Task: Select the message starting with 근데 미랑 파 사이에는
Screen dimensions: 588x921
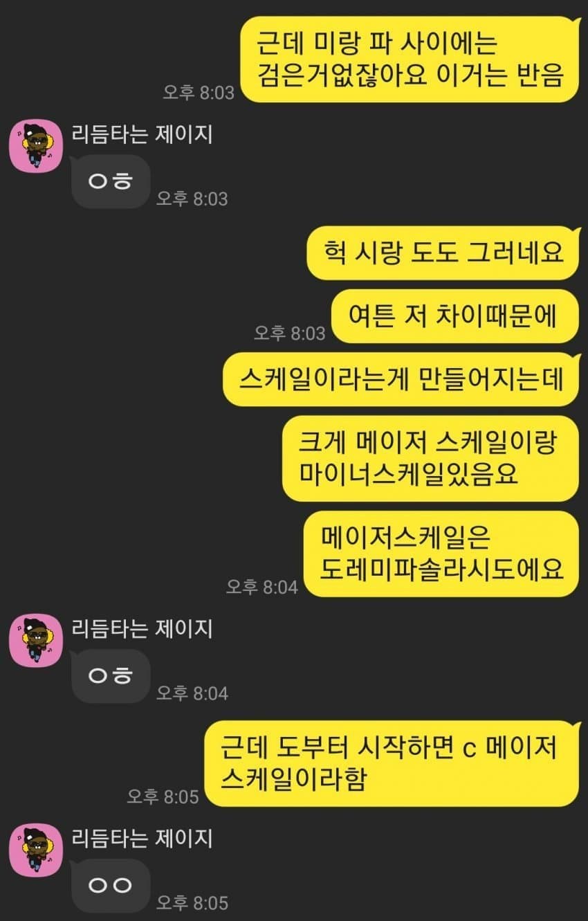Action: tap(410, 60)
